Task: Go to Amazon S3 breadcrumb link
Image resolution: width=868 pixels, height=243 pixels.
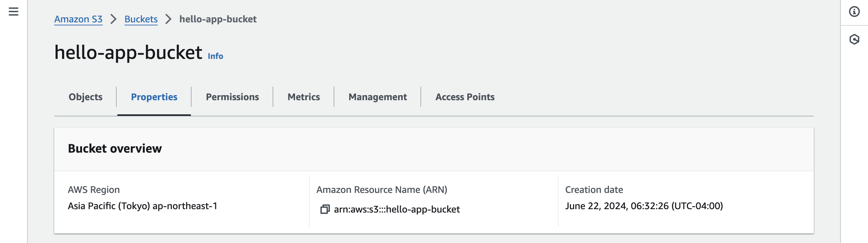Action: pos(78,19)
